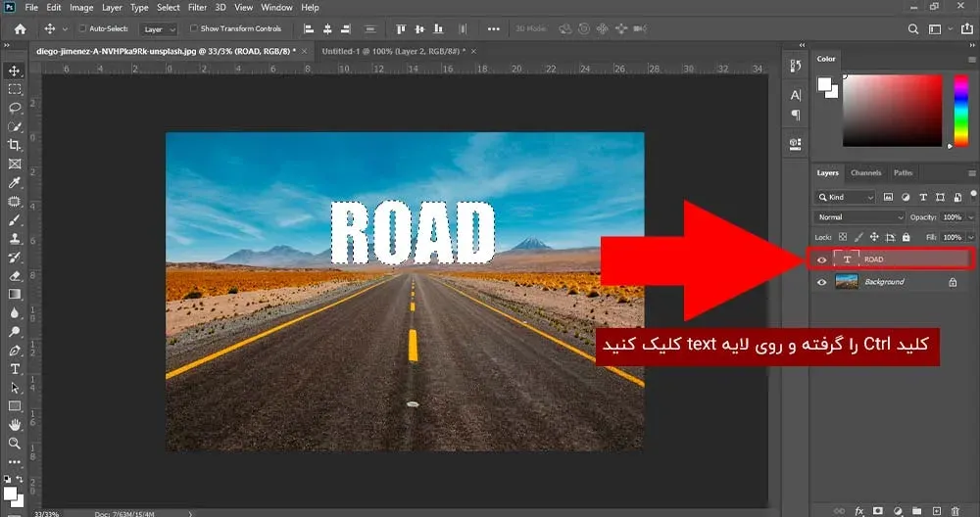Open the Auto-Select Layer dropdown

158,28
